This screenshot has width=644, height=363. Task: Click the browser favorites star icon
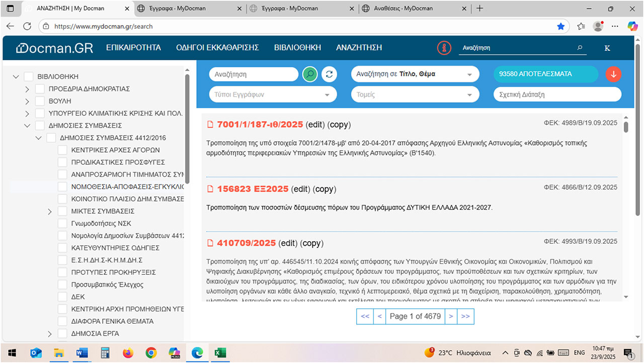pyautogui.click(x=560, y=26)
